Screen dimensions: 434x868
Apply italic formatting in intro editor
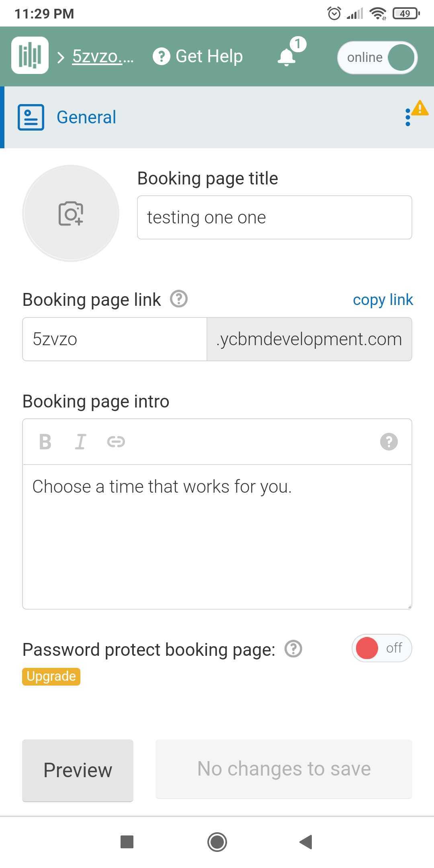(x=80, y=442)
